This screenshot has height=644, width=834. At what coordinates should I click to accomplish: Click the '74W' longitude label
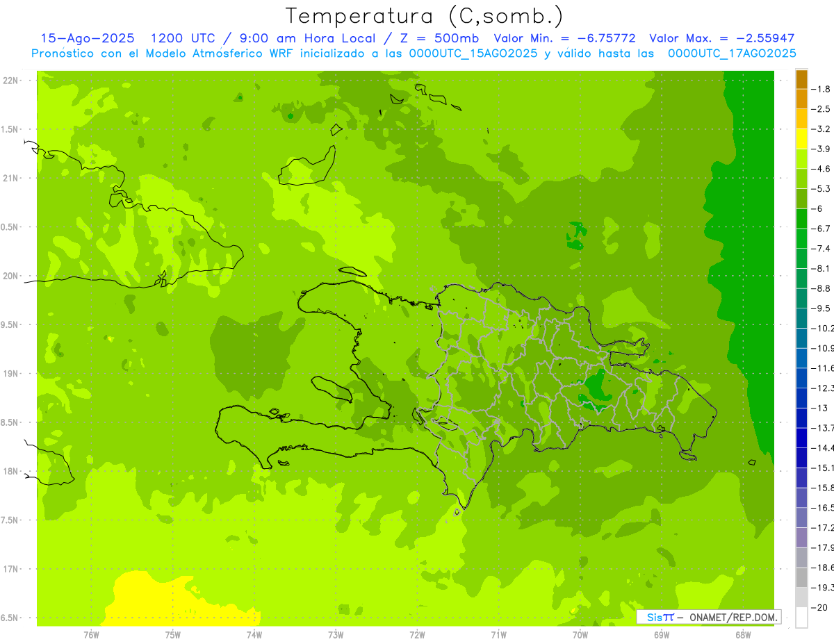[254, 635]
